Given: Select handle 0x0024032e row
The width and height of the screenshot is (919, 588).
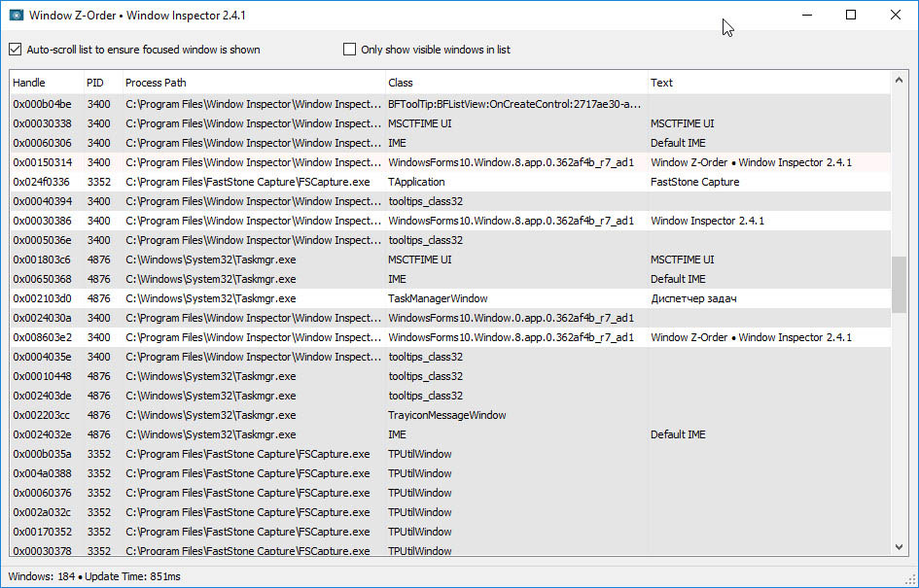Looking at the screenshot, I should coord(450,434).
